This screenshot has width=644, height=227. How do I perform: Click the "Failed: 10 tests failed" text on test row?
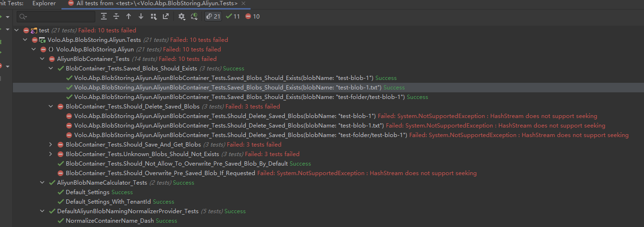point(107,30)
